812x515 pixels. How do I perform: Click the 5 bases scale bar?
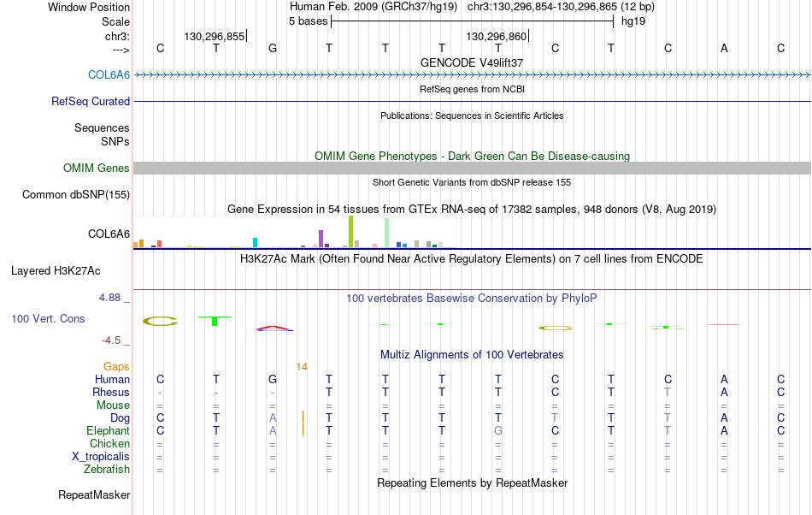(473, 21)
